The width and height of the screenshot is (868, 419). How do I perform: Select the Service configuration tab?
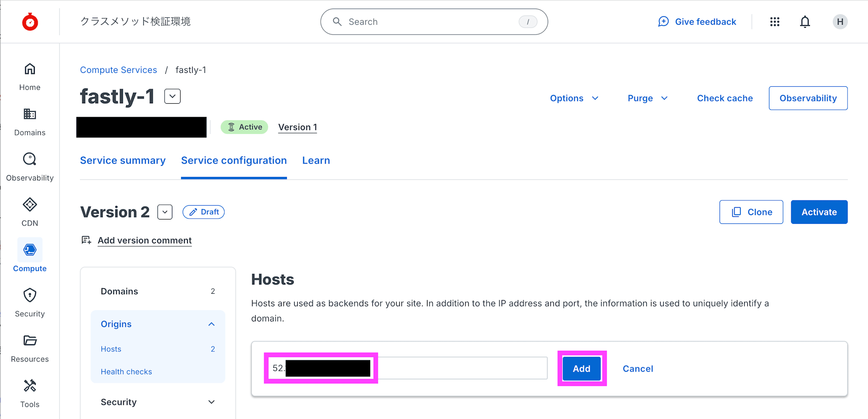tap(234, 160)
